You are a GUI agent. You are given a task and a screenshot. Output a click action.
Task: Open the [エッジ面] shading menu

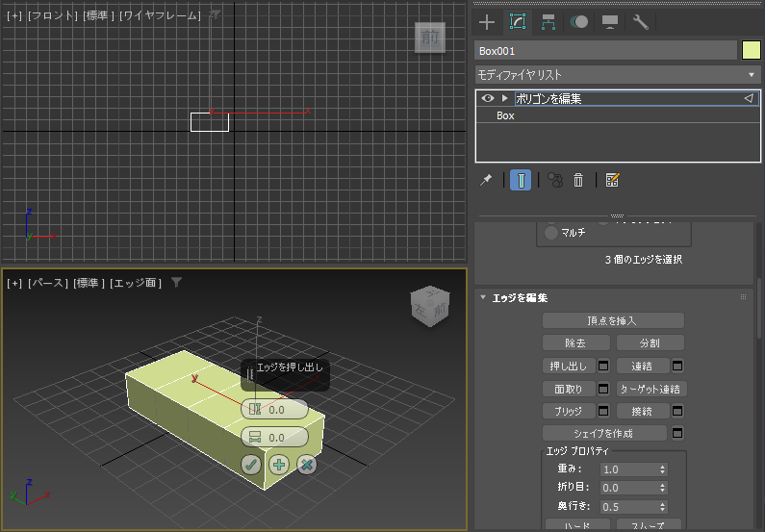coord(136,283)
